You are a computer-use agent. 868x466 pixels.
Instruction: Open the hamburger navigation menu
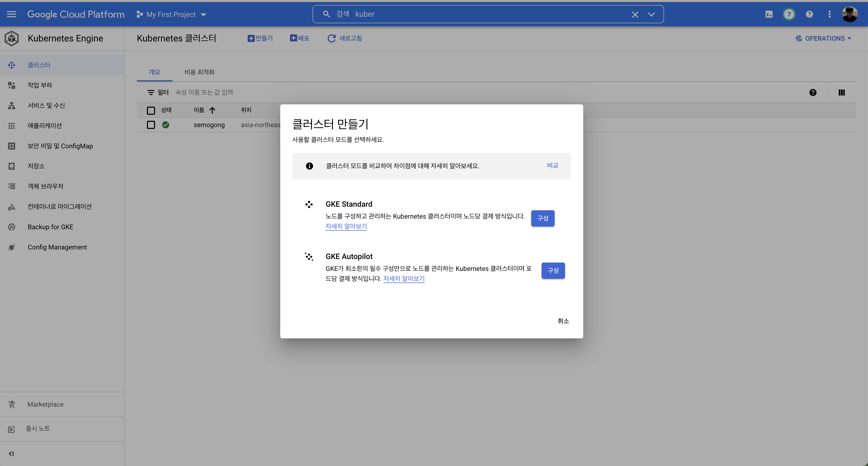[x=11, y=14]
